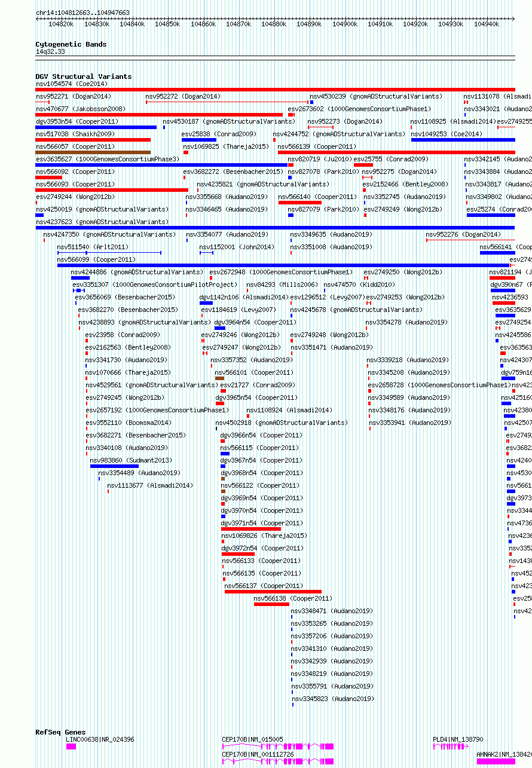Select esv2162563 (Bentley2008) label
The width and height of the screenshot is (532, 768).
(x=128, y=347)
